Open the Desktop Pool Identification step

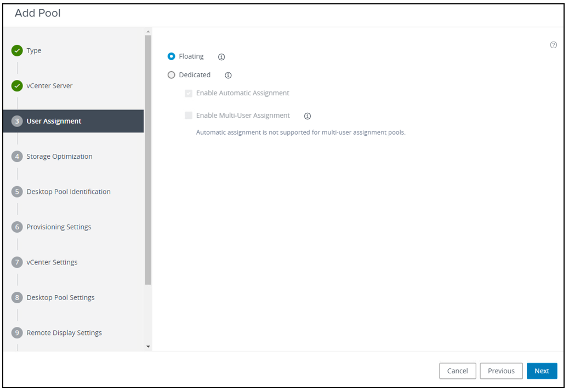(69, 192)
